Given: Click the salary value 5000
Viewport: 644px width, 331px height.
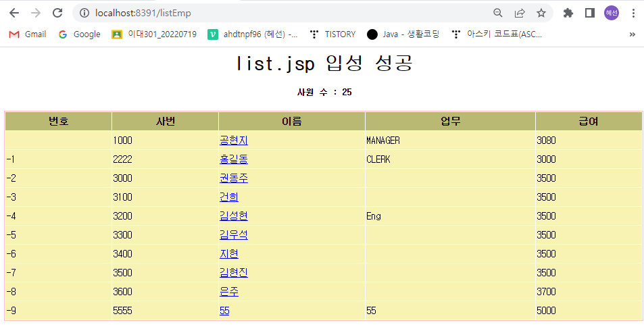Looking at the screenshot, I should click(546, 311).
